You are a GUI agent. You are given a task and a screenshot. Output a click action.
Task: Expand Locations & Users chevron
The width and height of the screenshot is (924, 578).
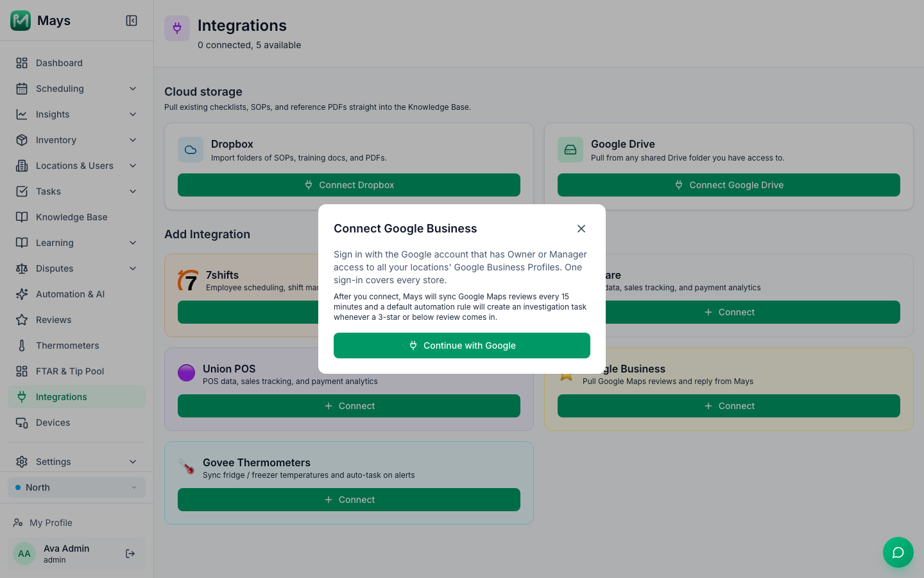point(133,166)
